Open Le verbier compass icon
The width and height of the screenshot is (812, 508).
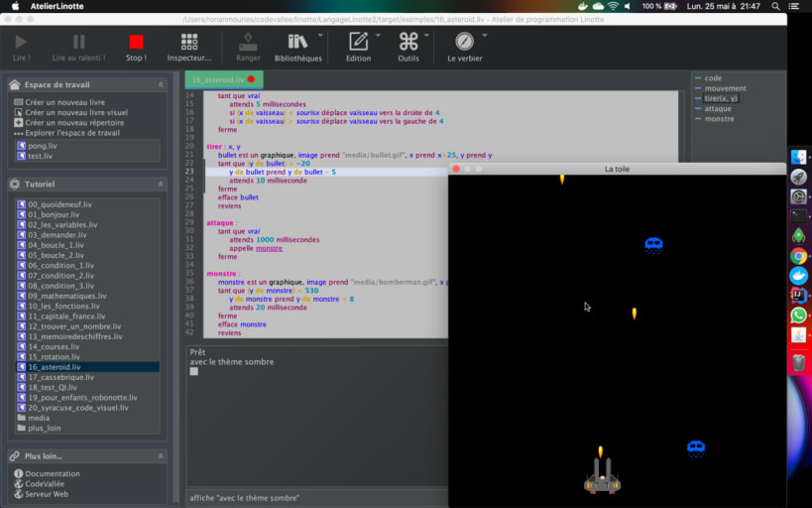click(x=465, y=42)
